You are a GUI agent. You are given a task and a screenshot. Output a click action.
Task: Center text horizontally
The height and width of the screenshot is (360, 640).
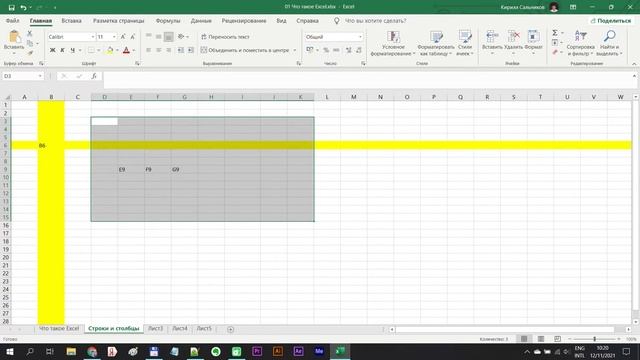(158, 50)
